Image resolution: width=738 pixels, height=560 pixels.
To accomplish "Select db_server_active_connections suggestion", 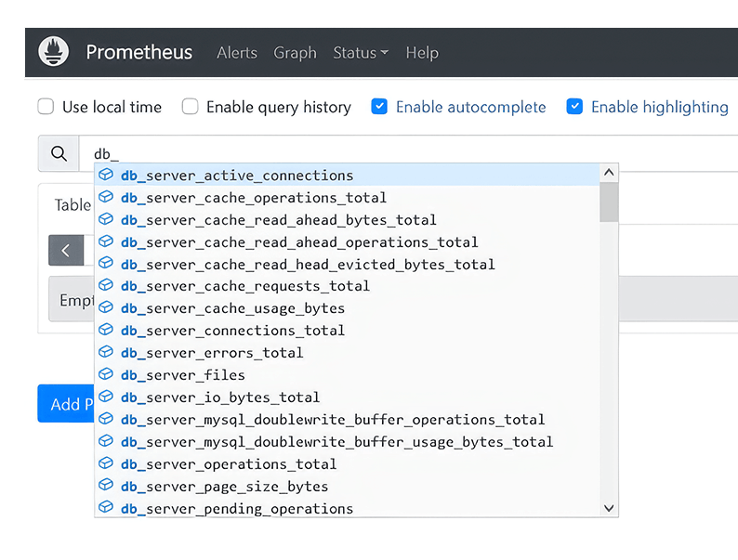I will click(x=348, y=175).
